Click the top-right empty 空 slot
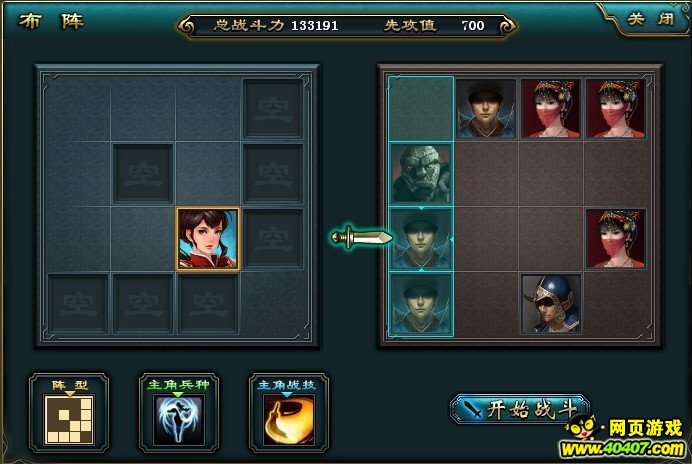This screenshot has height=464, width=692. coord(273,109)
